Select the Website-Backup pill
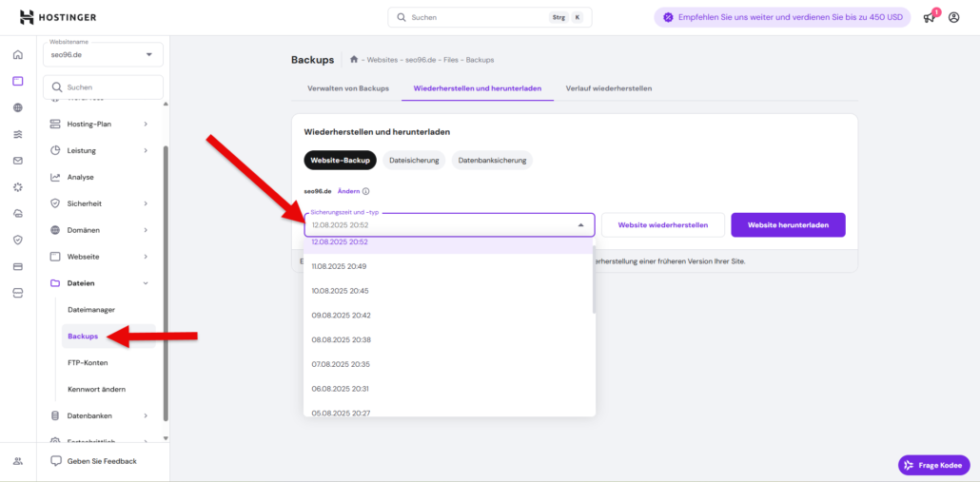 click(340, 161)
